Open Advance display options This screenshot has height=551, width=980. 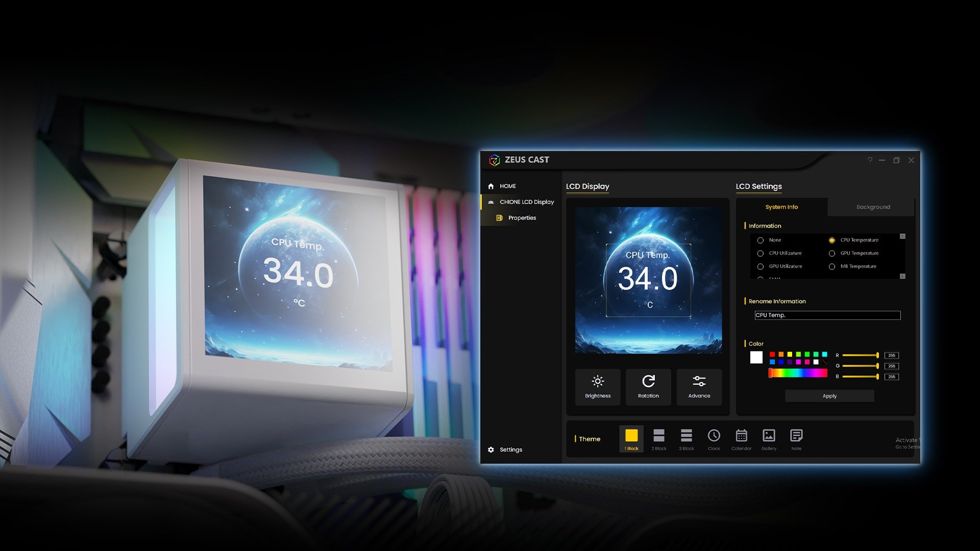click(x=699, y=387)
